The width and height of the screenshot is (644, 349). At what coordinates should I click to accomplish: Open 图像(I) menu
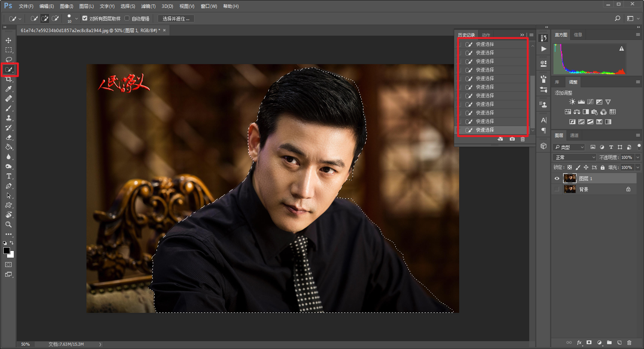[x=66, y=6]
